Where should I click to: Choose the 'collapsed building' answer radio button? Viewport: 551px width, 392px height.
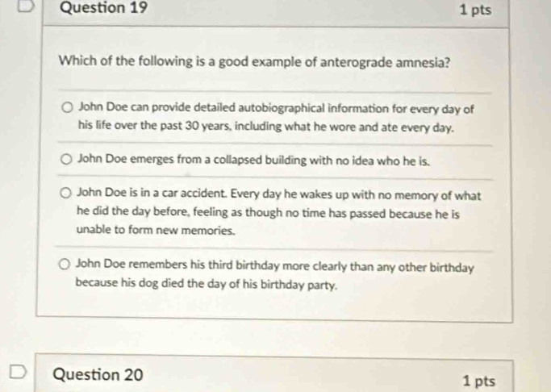point(69,160)
